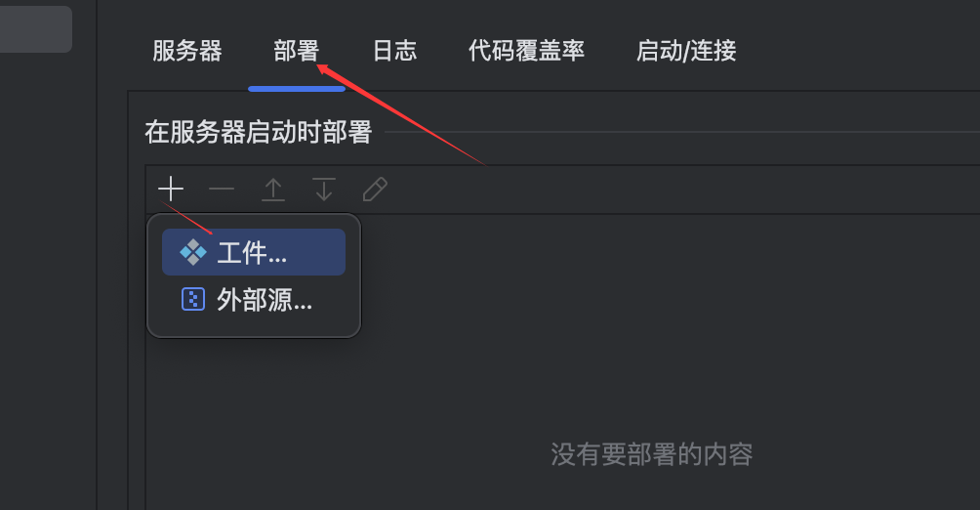Viewport: 980px width, 510px height.
Task: Click the diamond icon beside 工件
Action: point(193,252)
